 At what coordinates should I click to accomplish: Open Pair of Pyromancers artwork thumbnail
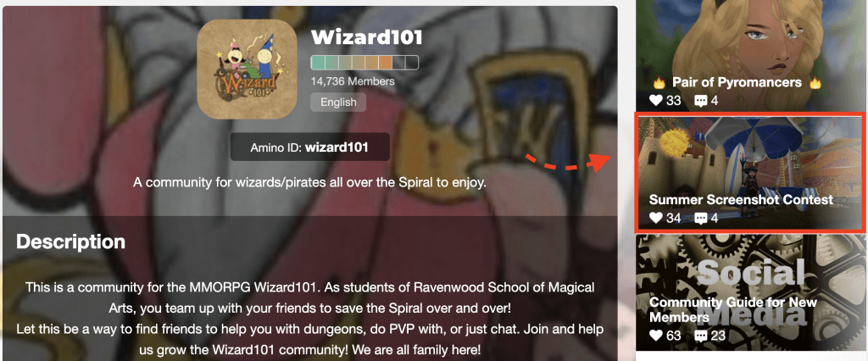click(x=751, y=55)
